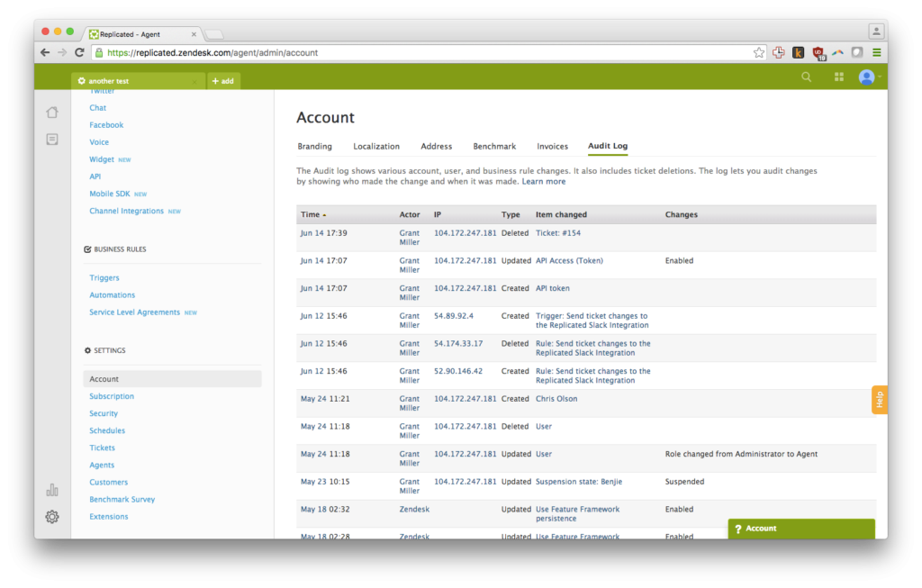Image resolution: width=922 pixels, height=588 pixels.
Task: Open the Admin gear icon at bottom left
Action: pos(51,516)
